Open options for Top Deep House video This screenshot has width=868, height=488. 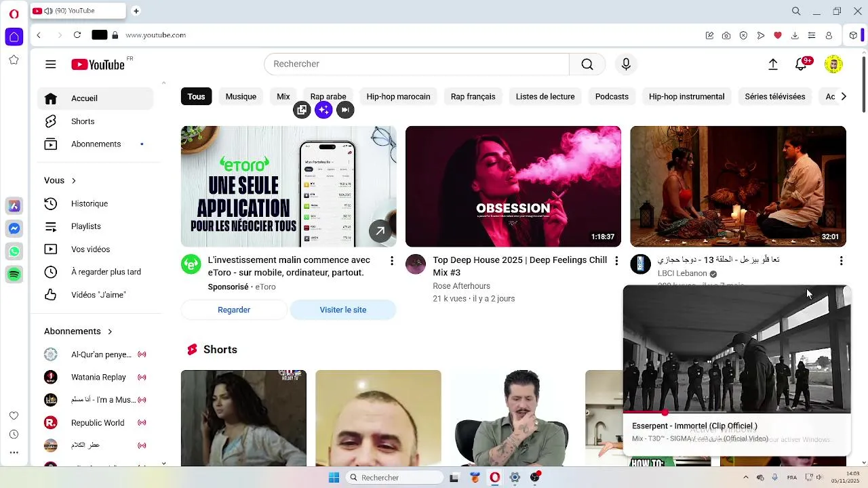(616, 261)
